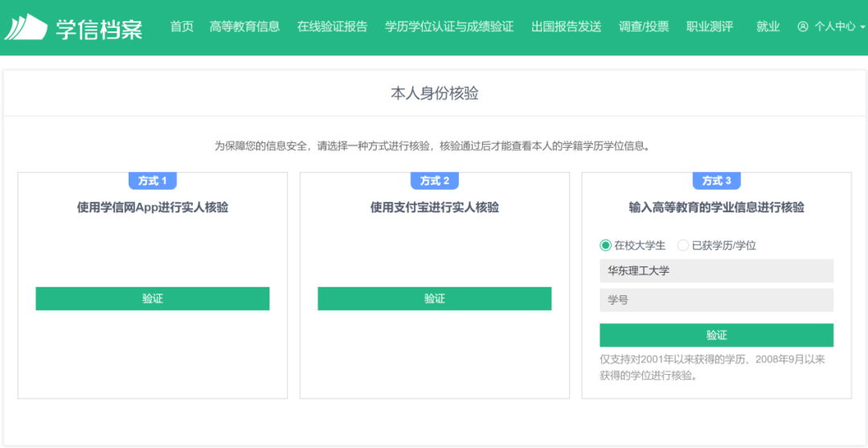Open 职业测评 navigation item
Viewport: 868px width, 448px height.
(x=710, y=27)
